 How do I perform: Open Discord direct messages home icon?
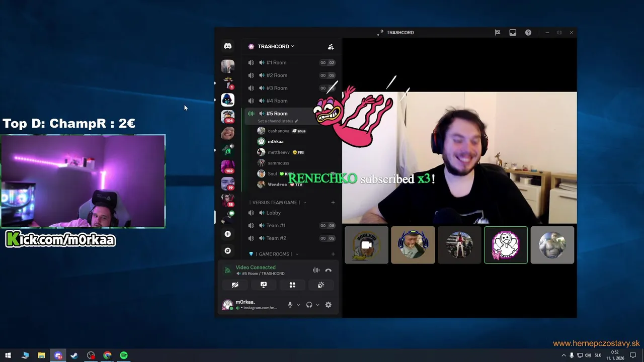pos(227,46)
